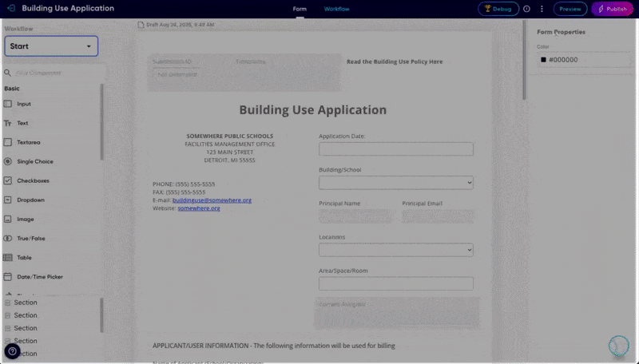Select the Checkboxes component icon
This screenshot has width=639, height=364.
pyautogui.click(x=8, y=180)
